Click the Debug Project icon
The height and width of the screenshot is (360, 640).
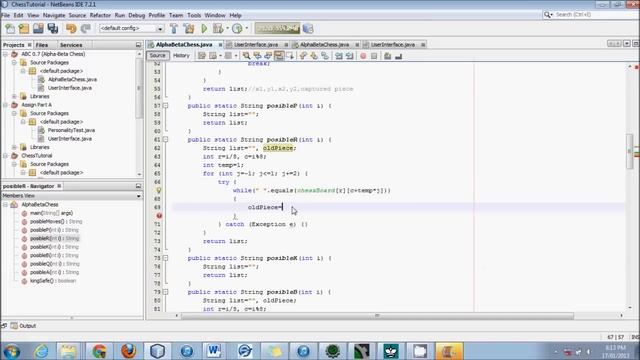(x=218, y=29)
